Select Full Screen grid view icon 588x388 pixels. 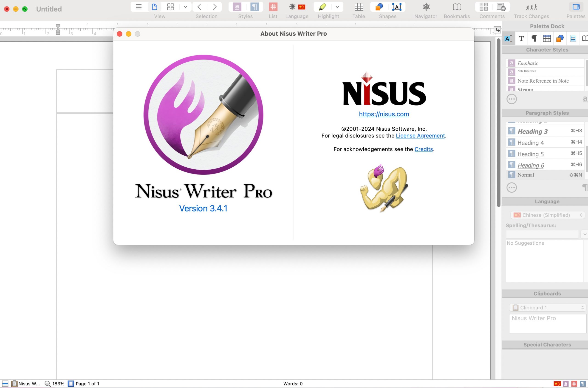(170, 7)
